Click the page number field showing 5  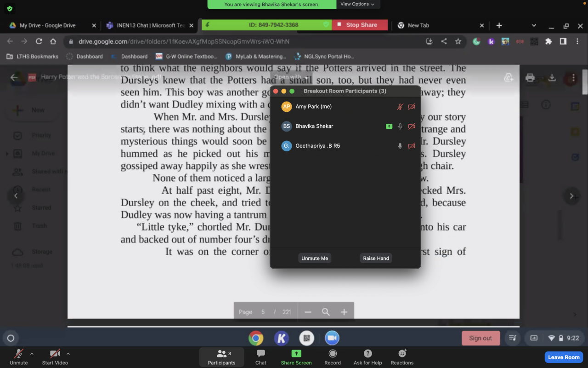point(263,312)
